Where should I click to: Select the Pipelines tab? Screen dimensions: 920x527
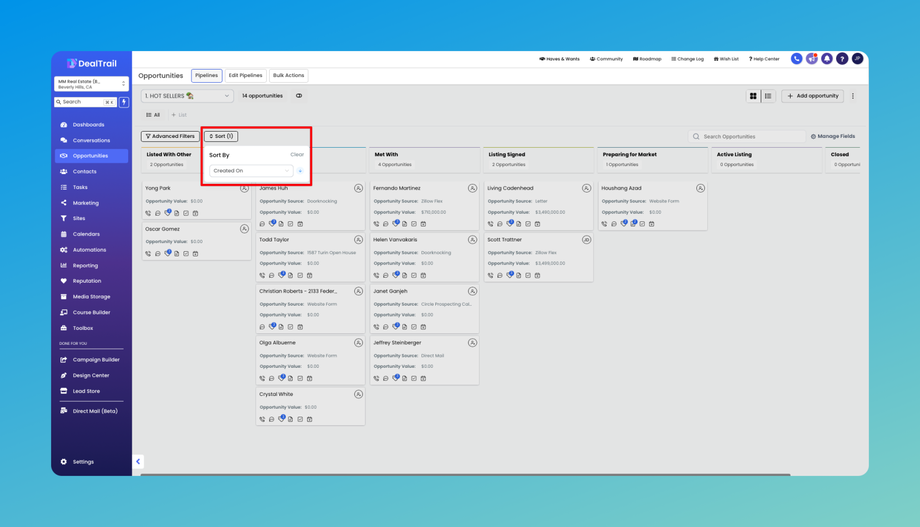coord(207,76)
